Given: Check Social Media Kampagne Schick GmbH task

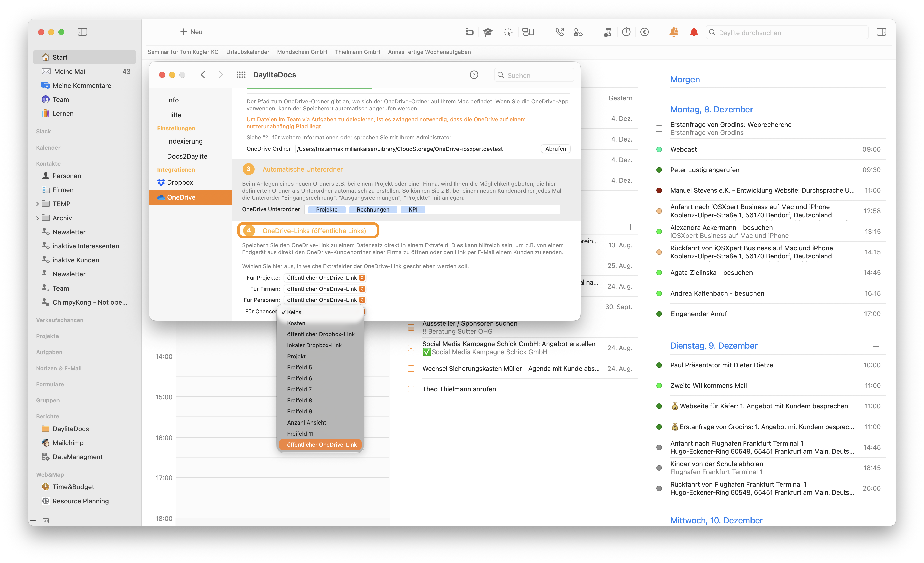Looking at the screenshot, I should [x=411, y=348].
